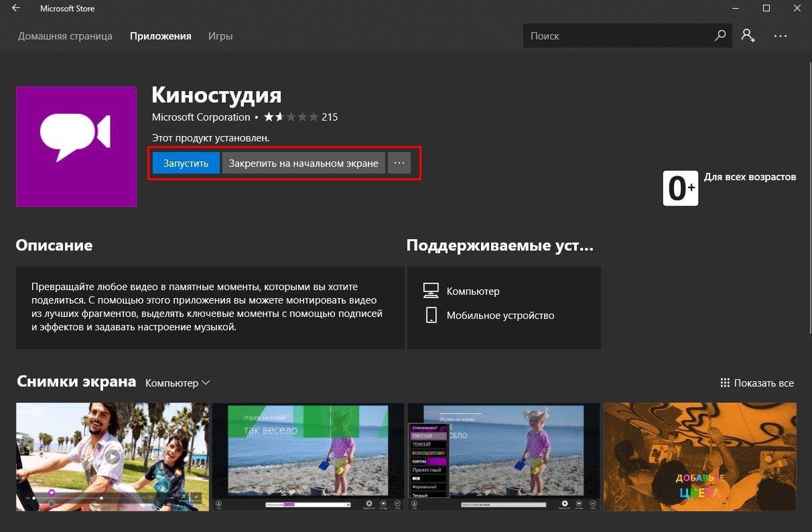Screen dimensions: 812x532
Task: Switch to the Игры tab
Action: coord(220,36)
